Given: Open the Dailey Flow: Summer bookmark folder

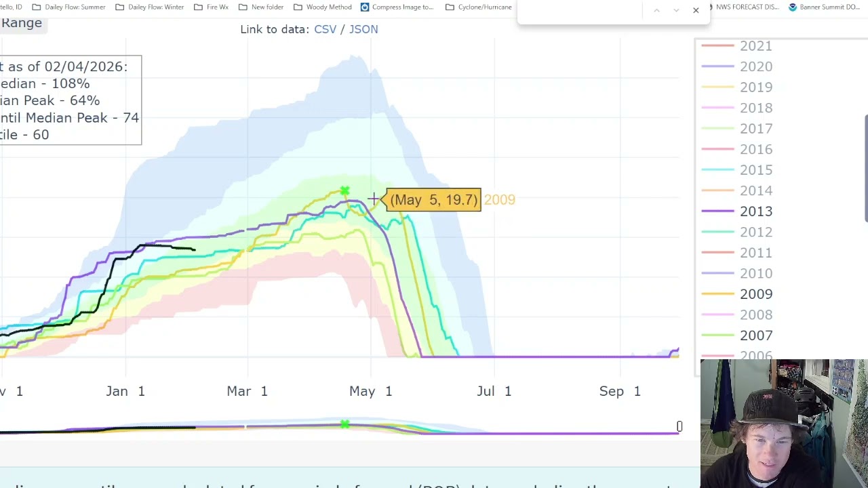Looking at the screenshot, I should pos(68,7).
